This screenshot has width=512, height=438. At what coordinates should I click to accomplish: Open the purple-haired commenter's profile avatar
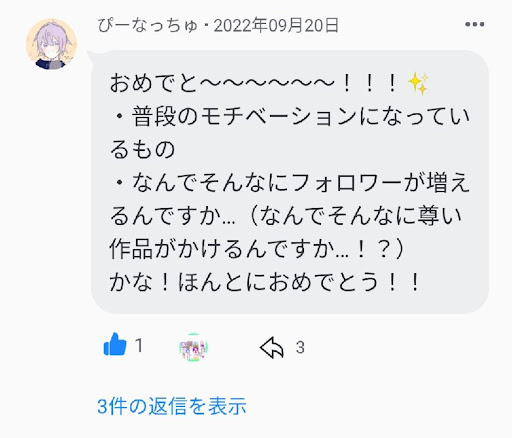coord(51,44)
